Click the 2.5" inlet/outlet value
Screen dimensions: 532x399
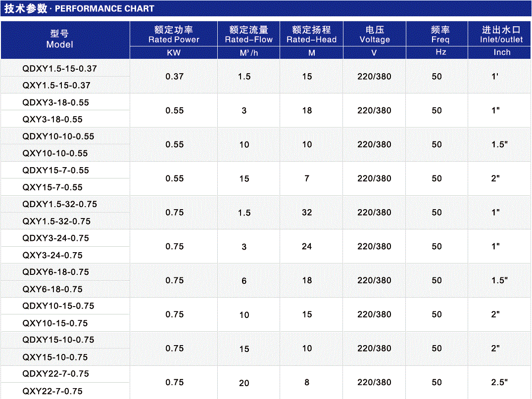(x=499, y=382)
